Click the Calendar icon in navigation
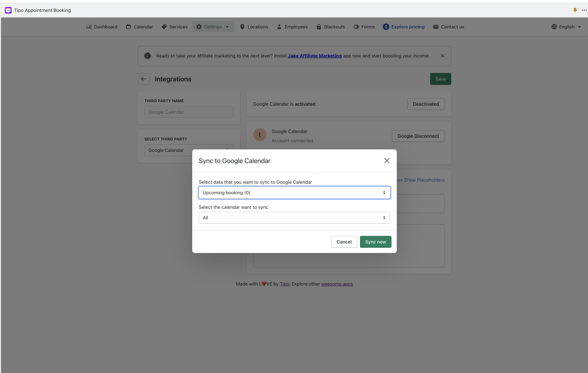The image size is (588, 373). pyautogui.click(x=128, y=27)
